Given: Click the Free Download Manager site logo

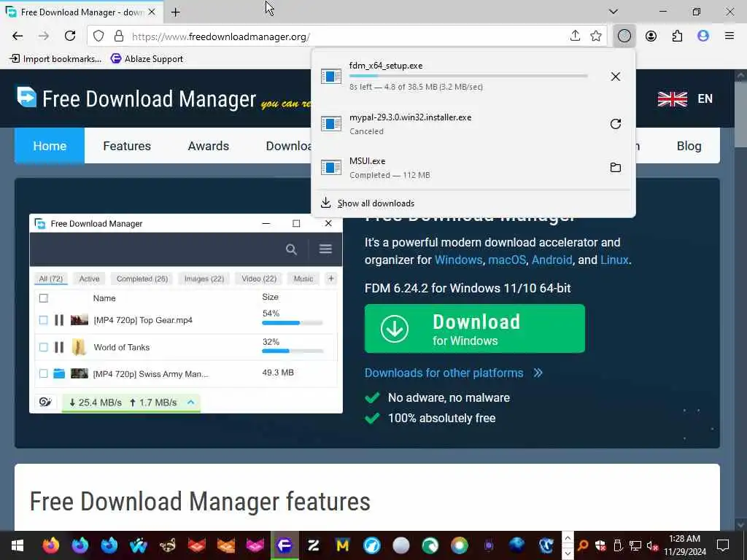Looking at the screenshot, I should (136, 98).
